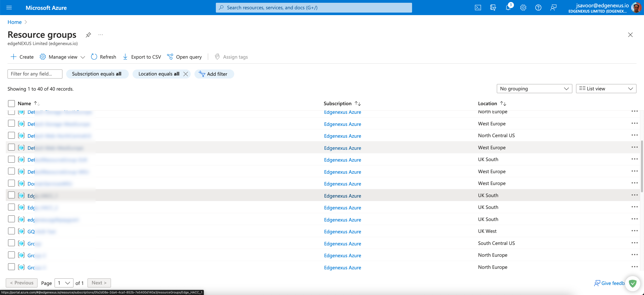This screenshot has width=644, height=295.
Task: Check the North Central US row checkbox
Action: [11, 135]
